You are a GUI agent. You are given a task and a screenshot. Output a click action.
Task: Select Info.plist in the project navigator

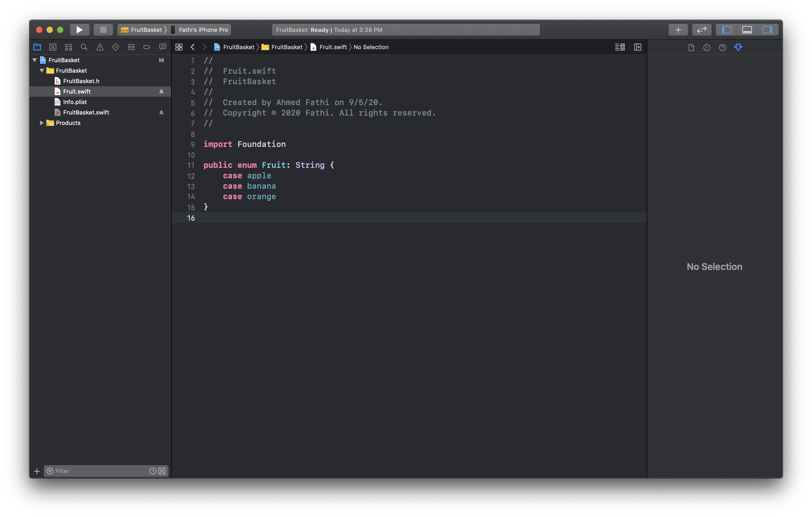pos(75,102)
